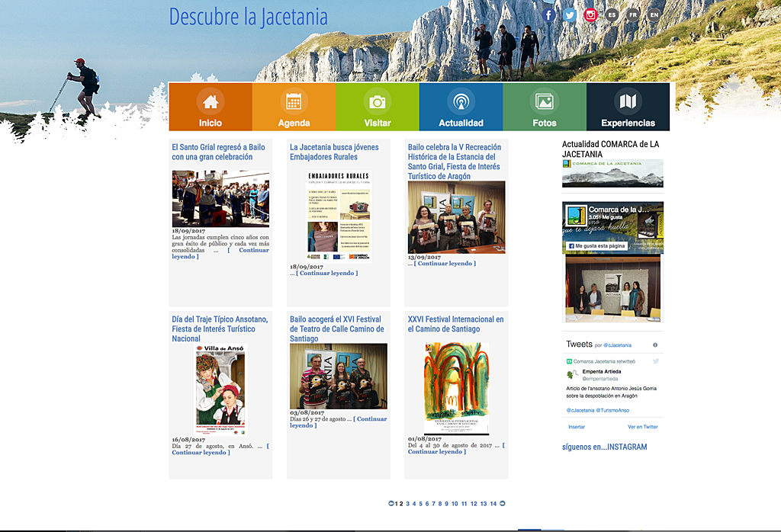Open the Actualidad news tab
781x532 pixels.
click(461, 107)
